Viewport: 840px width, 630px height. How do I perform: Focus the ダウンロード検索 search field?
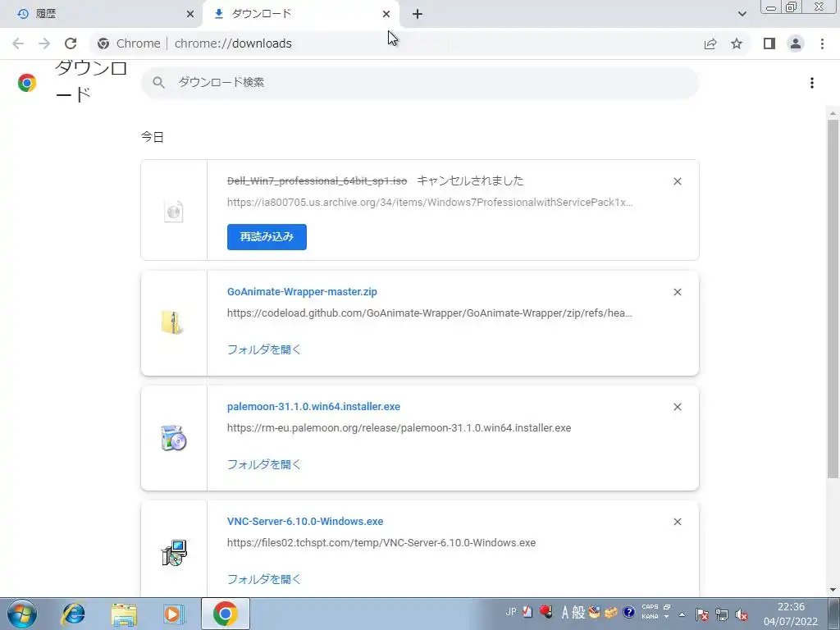coord(420,83)
